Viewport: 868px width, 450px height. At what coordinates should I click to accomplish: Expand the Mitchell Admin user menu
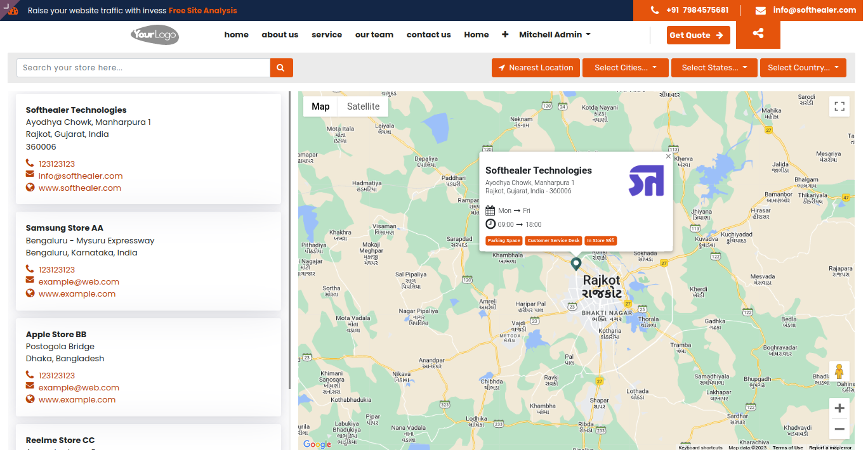tap(555, 35)
